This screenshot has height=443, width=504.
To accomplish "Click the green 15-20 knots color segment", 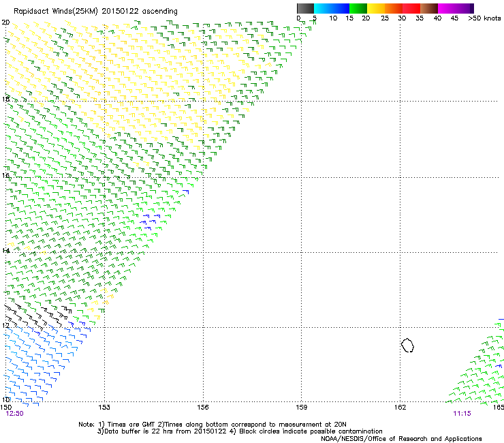I will (358, 8).
